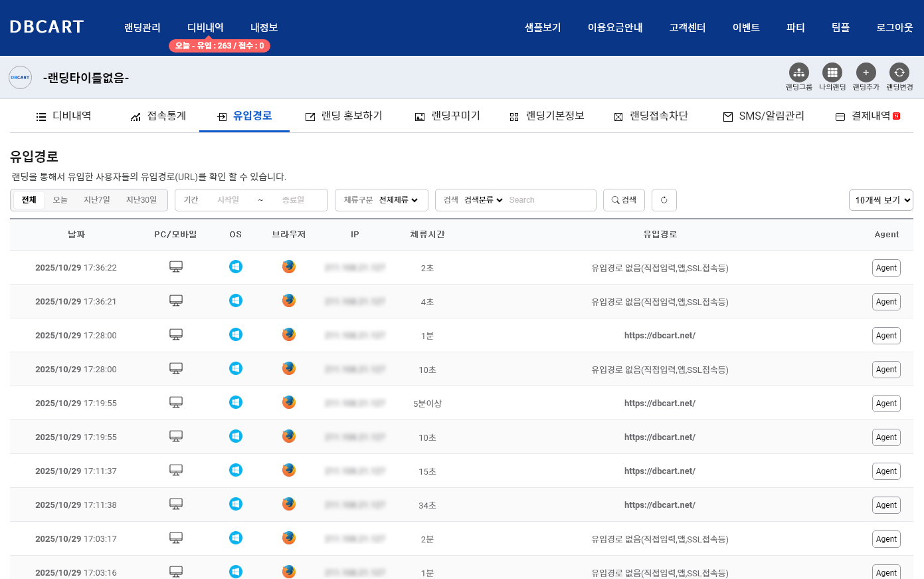Click the 나의랜딩 grid icon
Image resolution: width=924 pixels, height=579 pixels.
[832, 72]
